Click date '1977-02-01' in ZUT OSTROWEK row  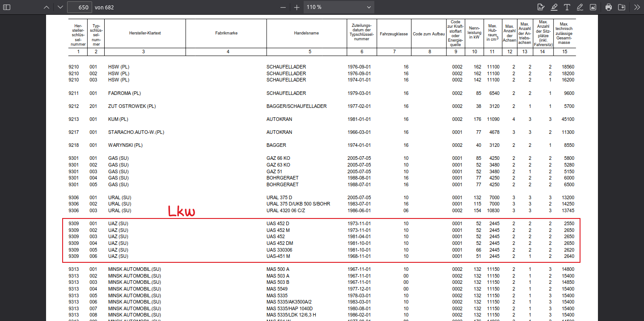click(x=359, y=106)
